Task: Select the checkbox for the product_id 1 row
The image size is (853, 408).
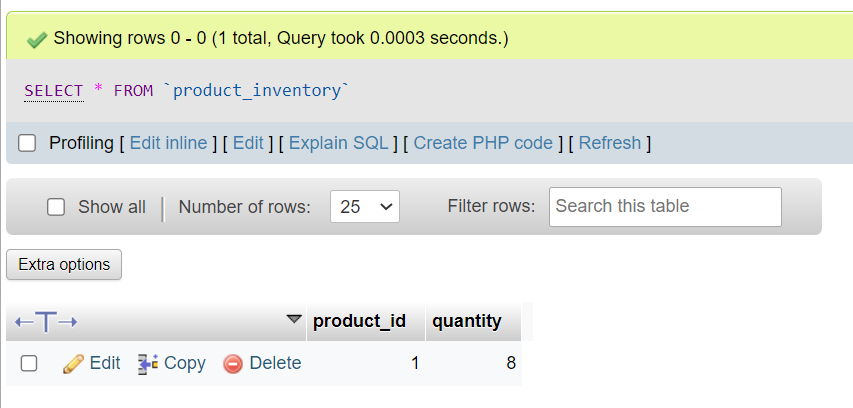Action: 29,364
